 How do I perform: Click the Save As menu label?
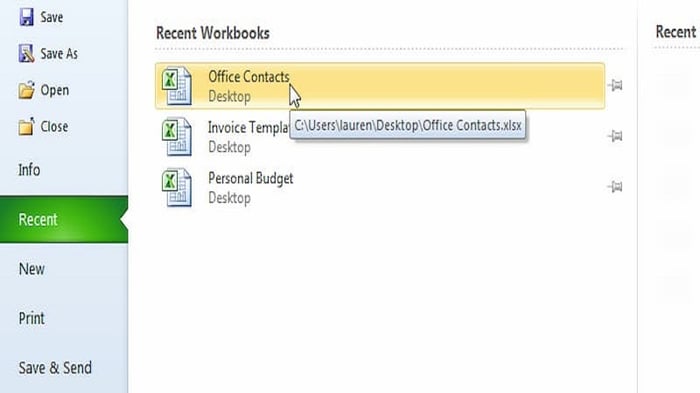59,54
